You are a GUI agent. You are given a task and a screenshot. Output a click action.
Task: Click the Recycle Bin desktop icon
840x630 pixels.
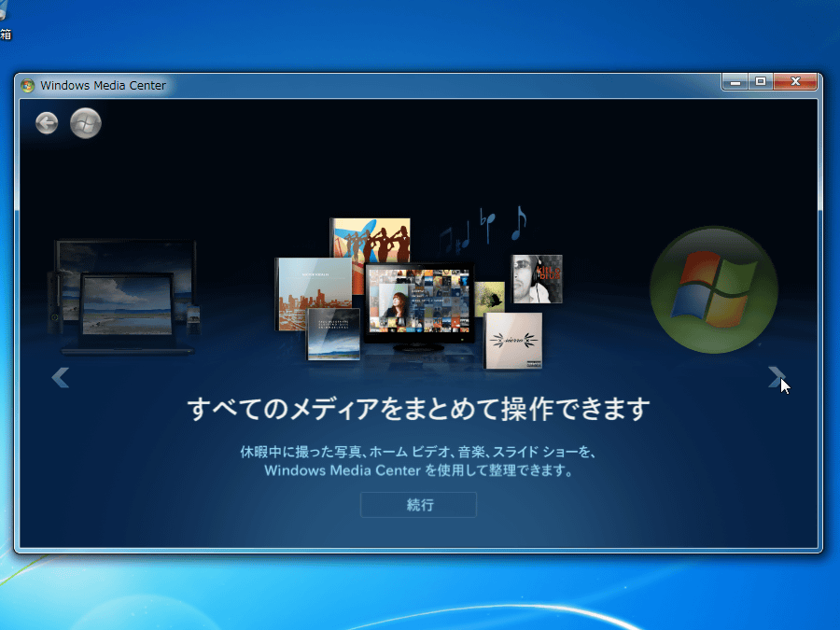[5, 21]
